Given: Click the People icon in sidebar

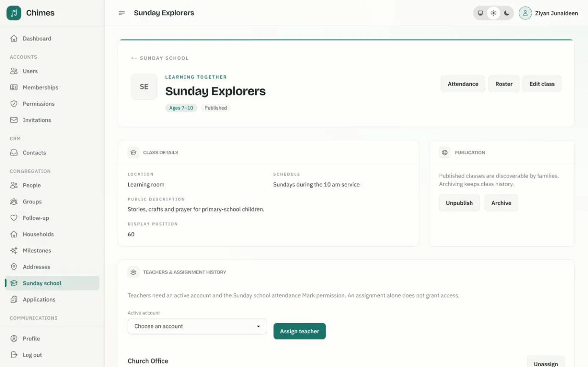Looking at the screenshot, I should tap(14, 185).
